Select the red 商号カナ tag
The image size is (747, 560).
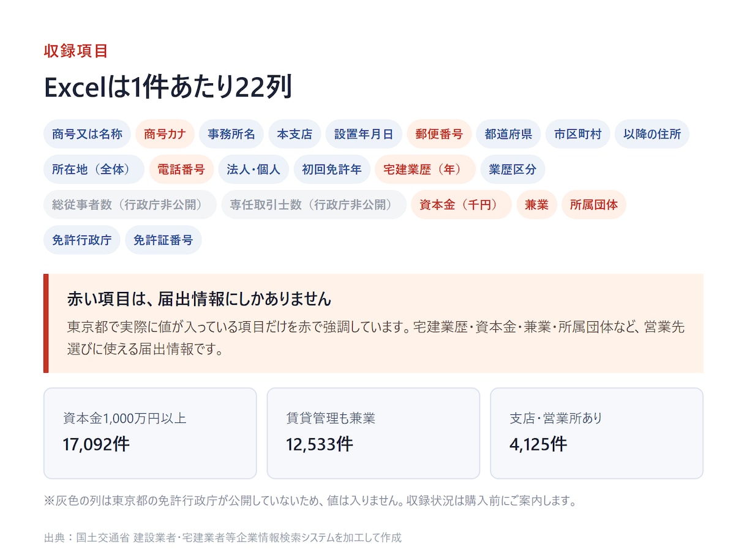[165, 134]
